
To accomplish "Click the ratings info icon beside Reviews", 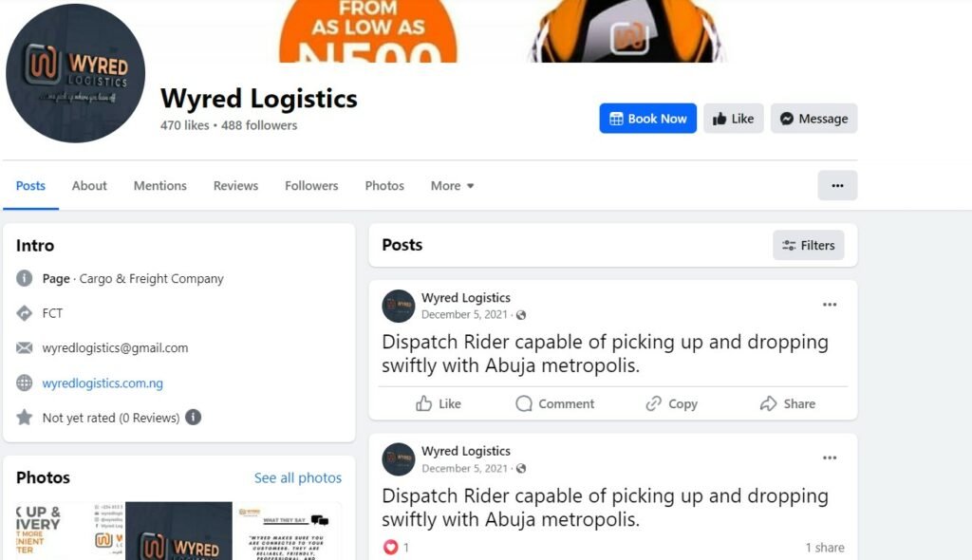I will click(194, 418).
